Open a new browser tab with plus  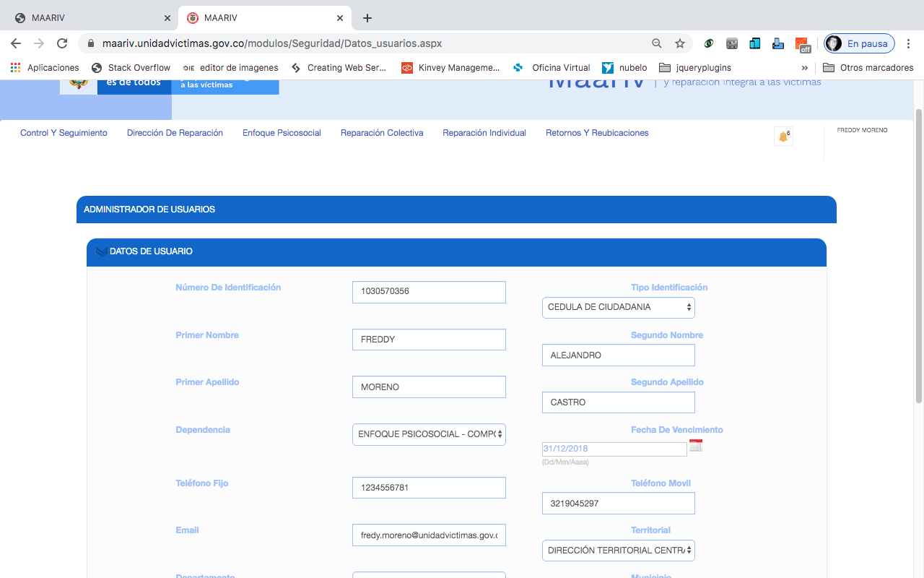pos(367,18)
